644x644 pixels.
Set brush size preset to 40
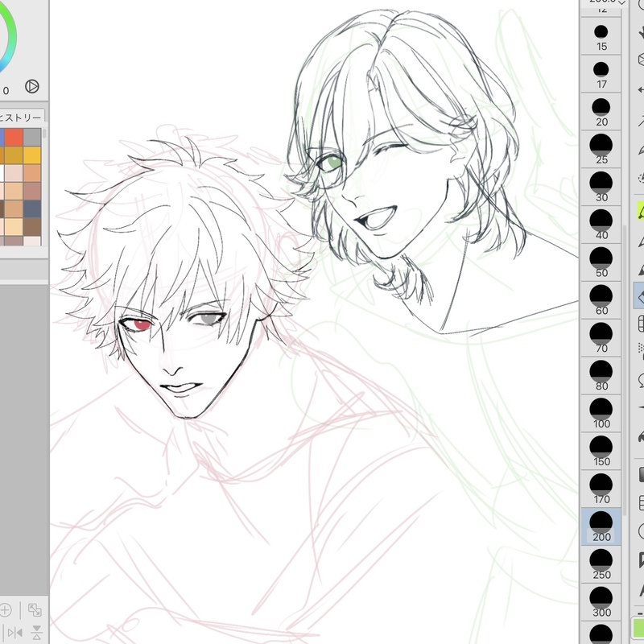[x=601, y=225]
